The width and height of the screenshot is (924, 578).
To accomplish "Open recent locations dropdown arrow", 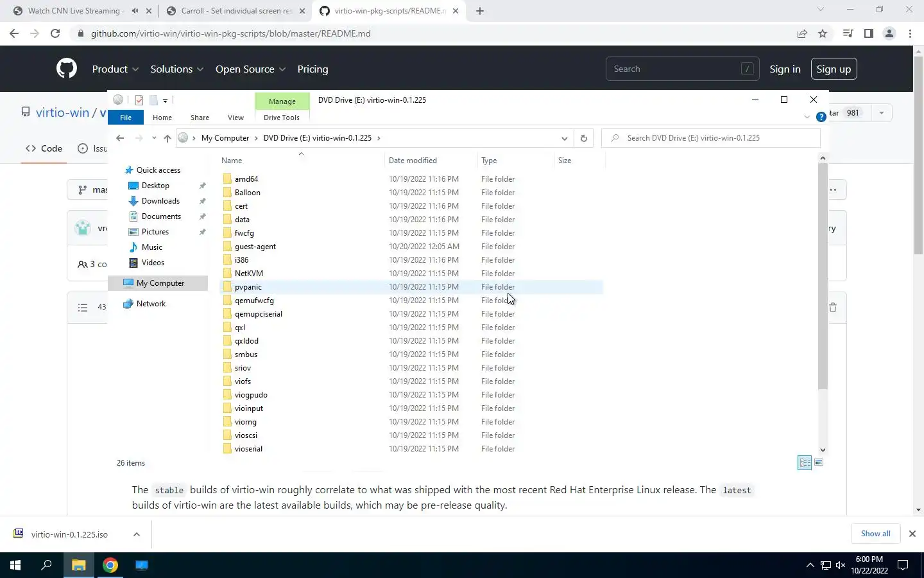I will click(154, 138).
